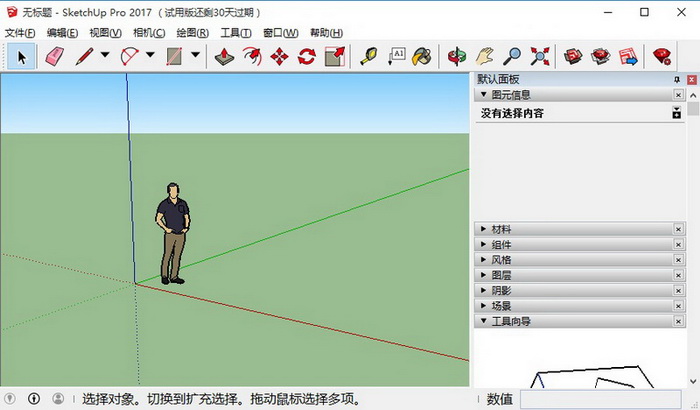This screenshot has height=410, width=700.
Task: Expand the 阴影 panel
Action: tap(483, 290)
